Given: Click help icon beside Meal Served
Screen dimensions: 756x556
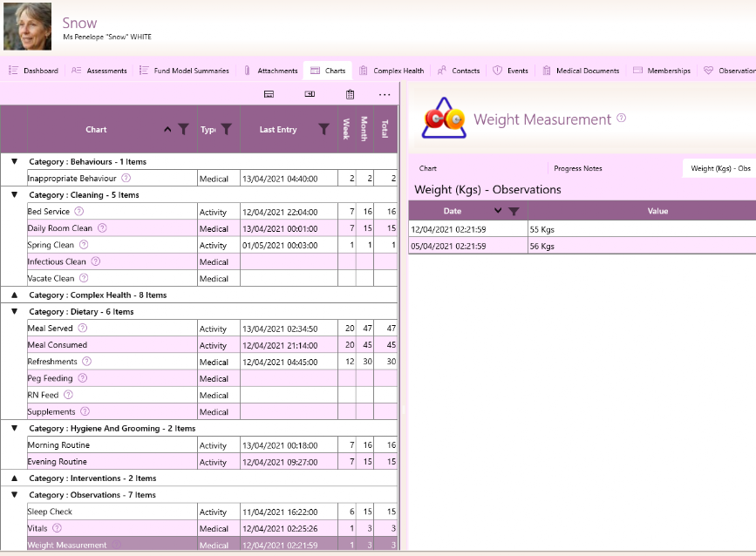Looking at the screenshot, I should click(x=83, y=328).
